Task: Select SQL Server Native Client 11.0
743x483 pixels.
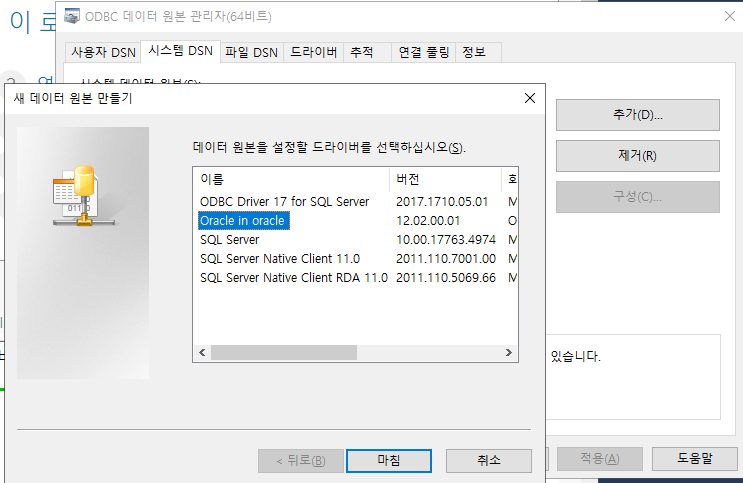Action: [280, 258]
